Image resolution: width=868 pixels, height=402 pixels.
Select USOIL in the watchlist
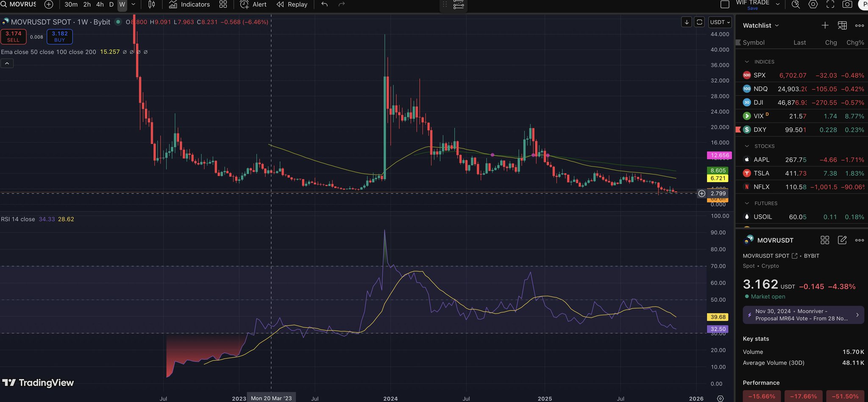(803, 217)
